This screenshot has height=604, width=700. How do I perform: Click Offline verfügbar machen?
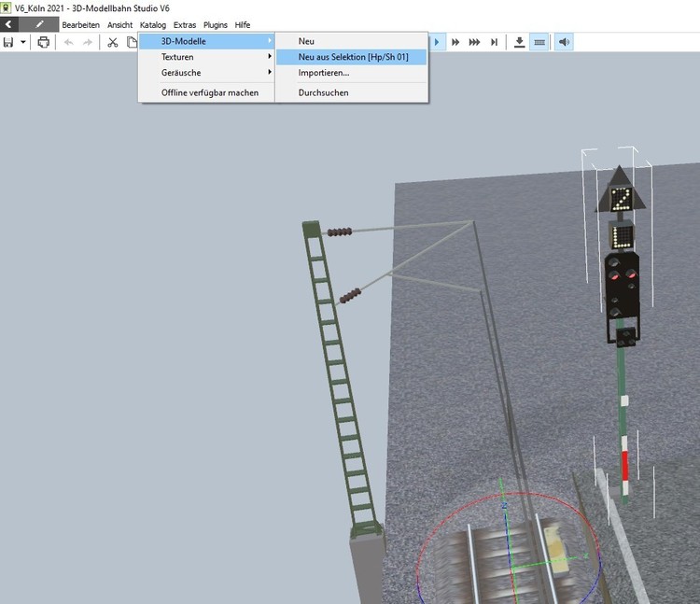click(x=210, y=92)
